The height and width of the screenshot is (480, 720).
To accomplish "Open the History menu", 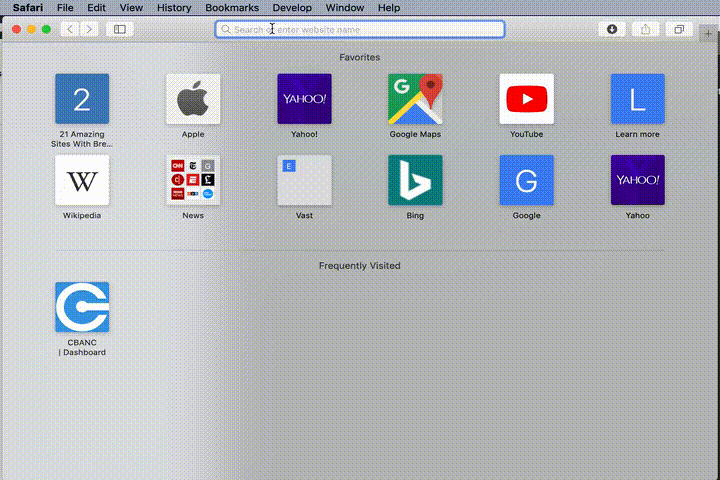I will point(174,8).
